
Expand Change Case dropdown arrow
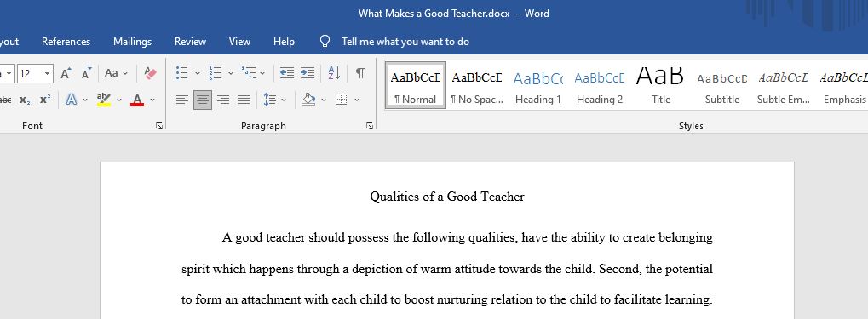[126, 73]
